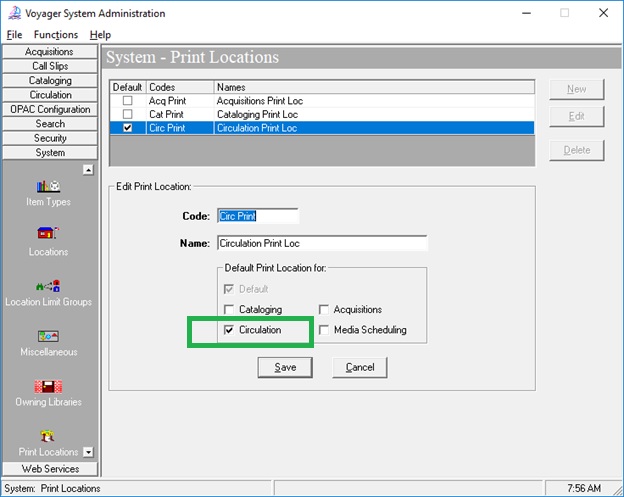Viewport: 624px width, 497px height.
Task: Click the Delete button
Action: pyautogui.click(x=576, y=150)
